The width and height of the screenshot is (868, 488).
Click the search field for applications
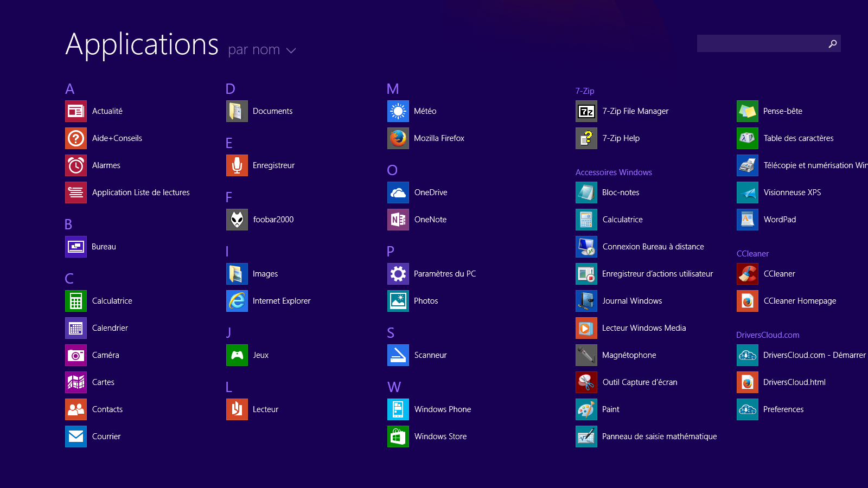pos(759,43)
